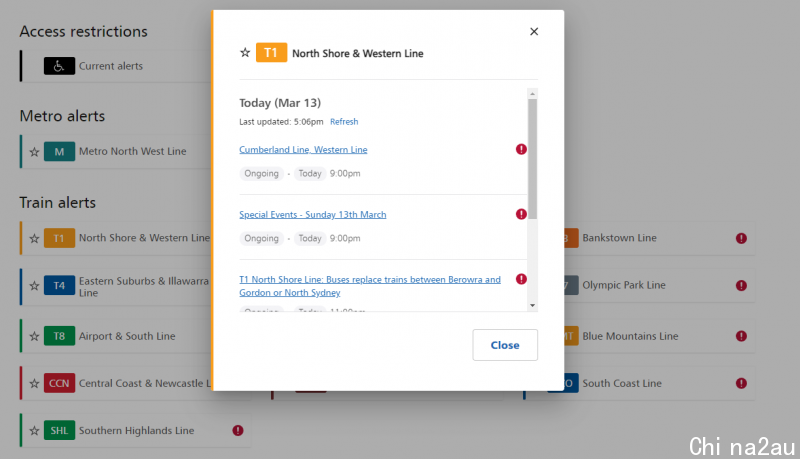Open Eastern Suburbs & Illawarra Line alerts
This screenshot has width=800, height=459.
[143, 287]
